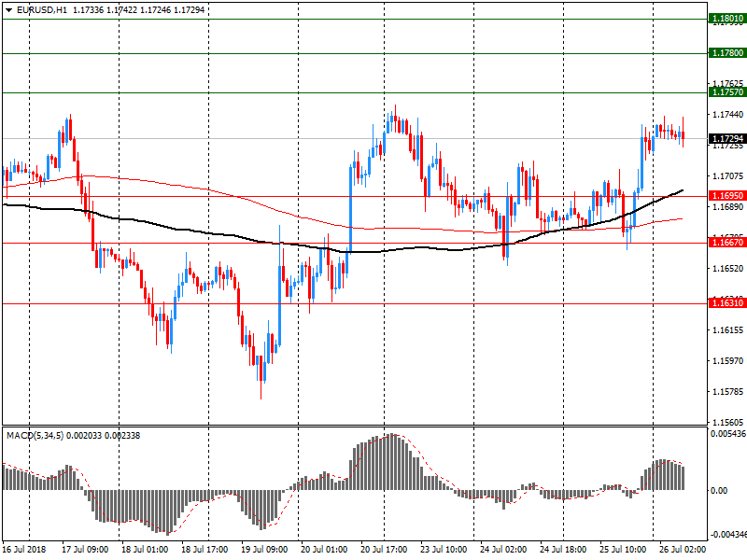Click the MACD 0.005436 scale value
Viewport: 747px width, 560px height.
coord(728,434)
